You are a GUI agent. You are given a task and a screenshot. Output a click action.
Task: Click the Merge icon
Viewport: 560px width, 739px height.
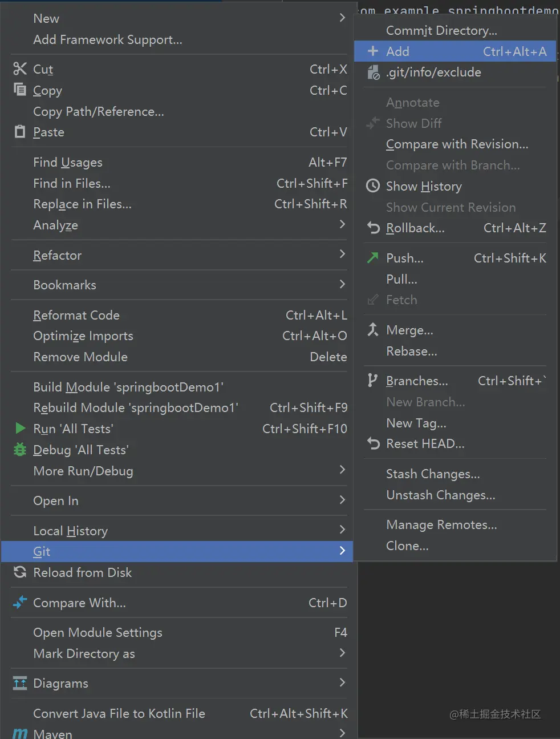point(373,329)
